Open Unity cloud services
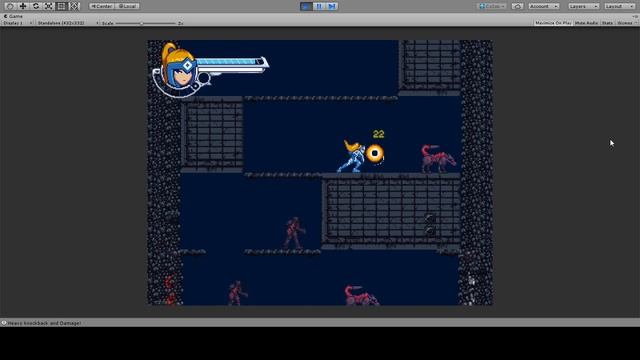640x360 pixels. [x=518, y=6]
